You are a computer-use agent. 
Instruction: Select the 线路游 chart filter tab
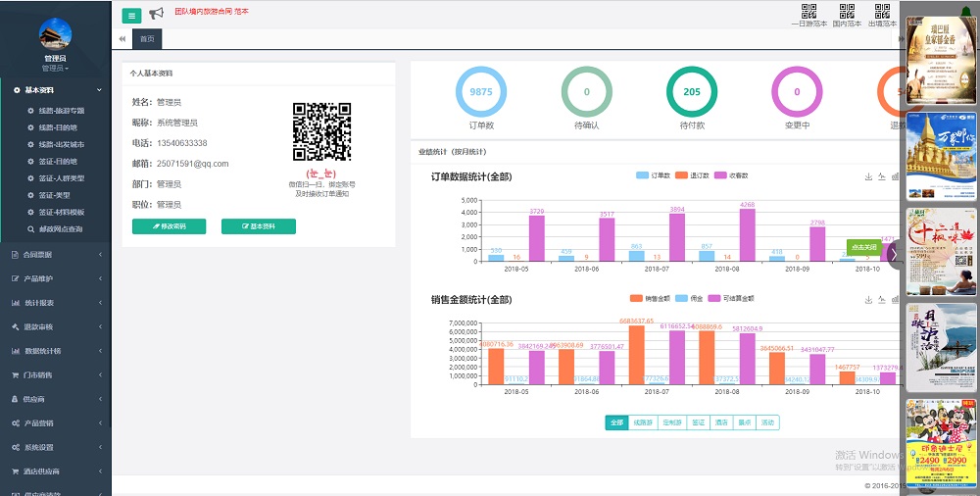coord(643,422)
